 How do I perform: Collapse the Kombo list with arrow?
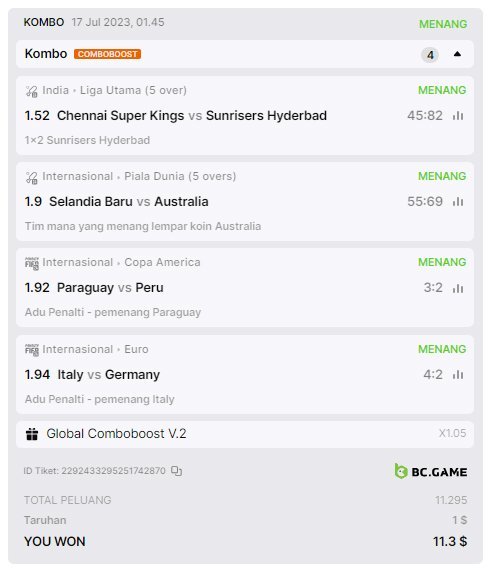(x=457, y=54)
